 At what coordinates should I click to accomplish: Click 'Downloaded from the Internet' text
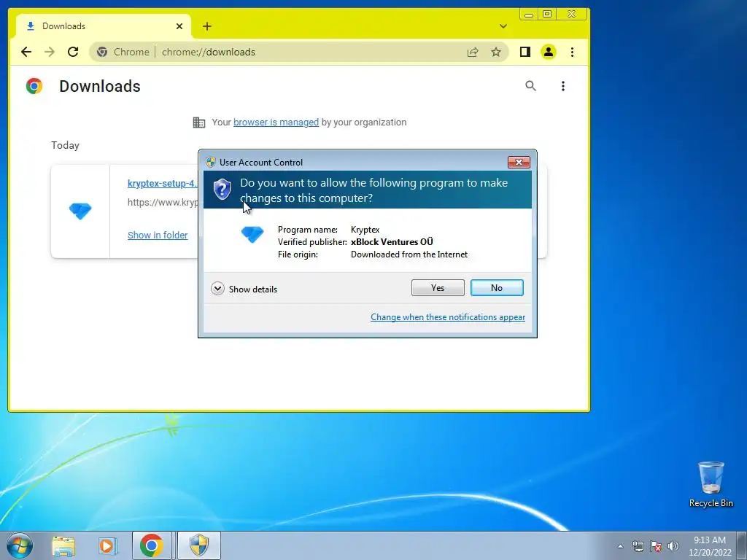409,254
